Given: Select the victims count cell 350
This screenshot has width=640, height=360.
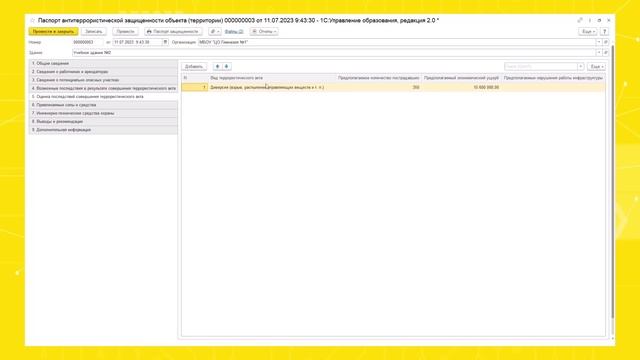Looking at the screenshot, I should coord(378,87).
